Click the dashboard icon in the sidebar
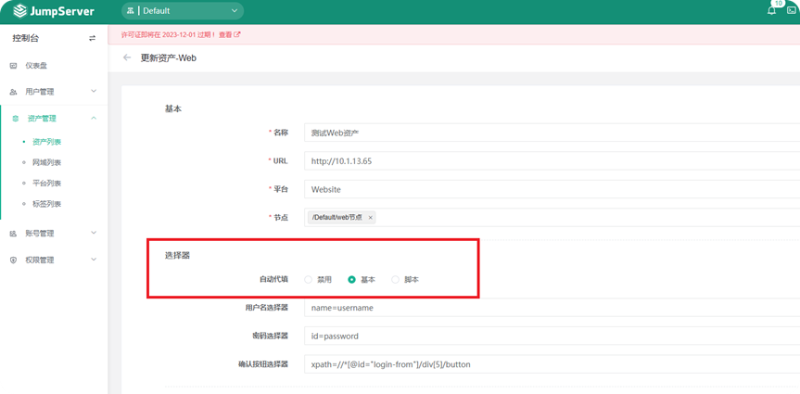 coord(14,66)
